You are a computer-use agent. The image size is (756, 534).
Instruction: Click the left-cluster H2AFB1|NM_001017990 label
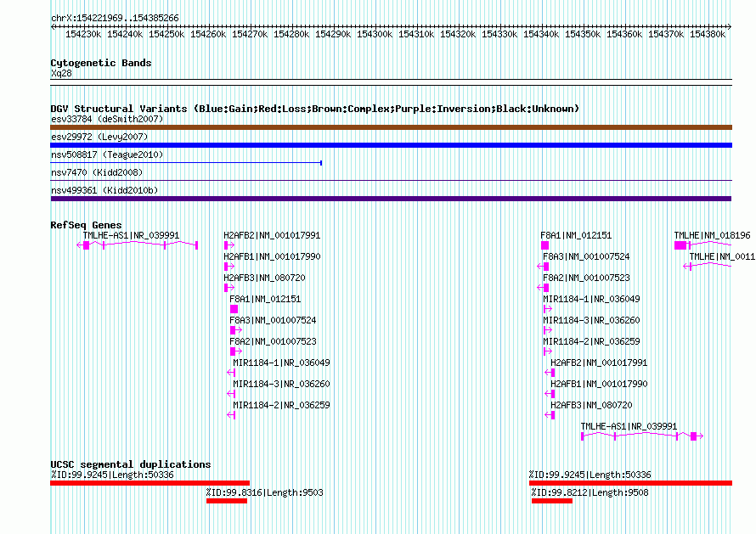point(272,257)
